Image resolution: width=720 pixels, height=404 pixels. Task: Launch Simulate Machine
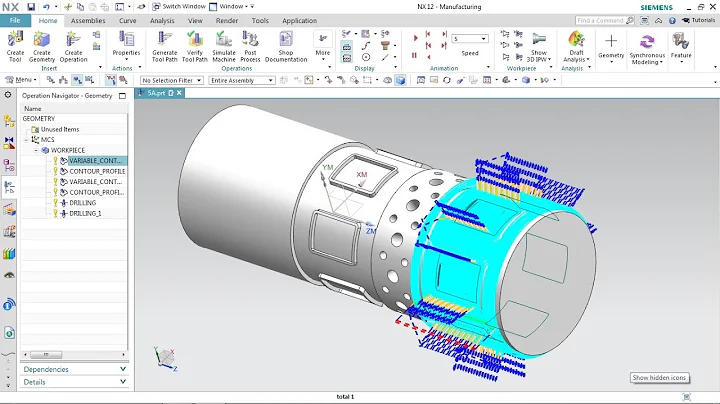point(224,46)
